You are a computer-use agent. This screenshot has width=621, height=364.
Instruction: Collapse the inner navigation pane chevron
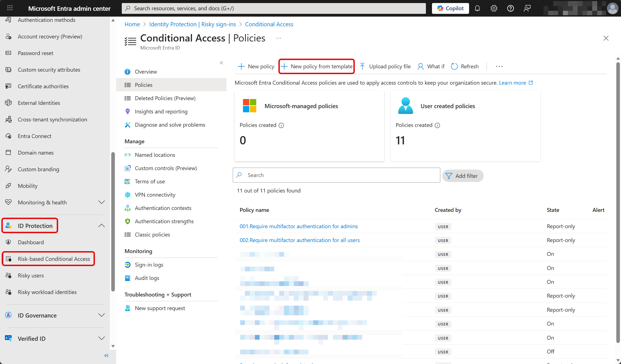[x=221, y=63]
